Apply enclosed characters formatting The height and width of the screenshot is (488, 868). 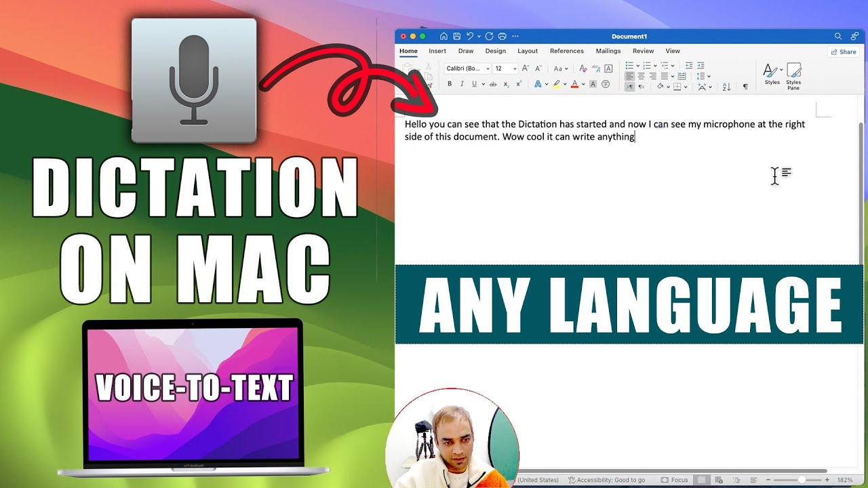pyautogui.click(x=606, y=84)
